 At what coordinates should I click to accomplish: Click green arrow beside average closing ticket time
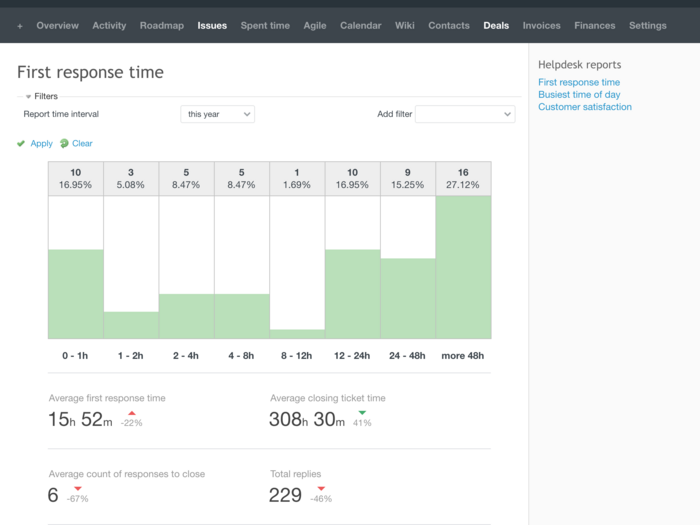362,412
